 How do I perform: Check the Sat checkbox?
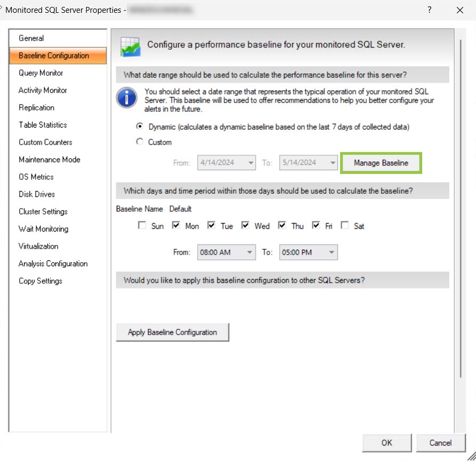pos(344,225)
